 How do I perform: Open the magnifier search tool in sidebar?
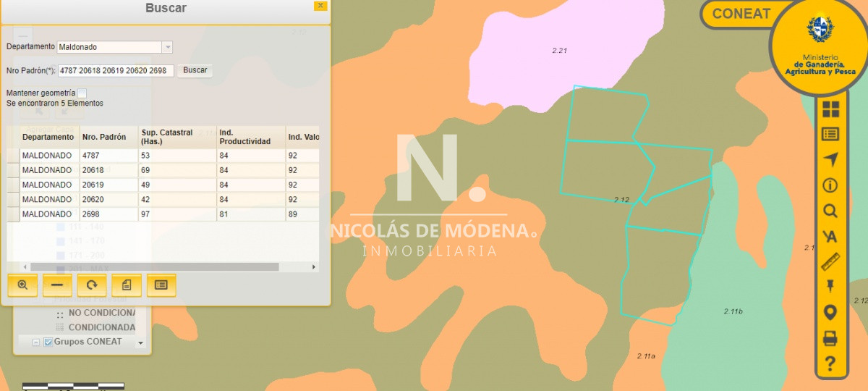point(830,211)
